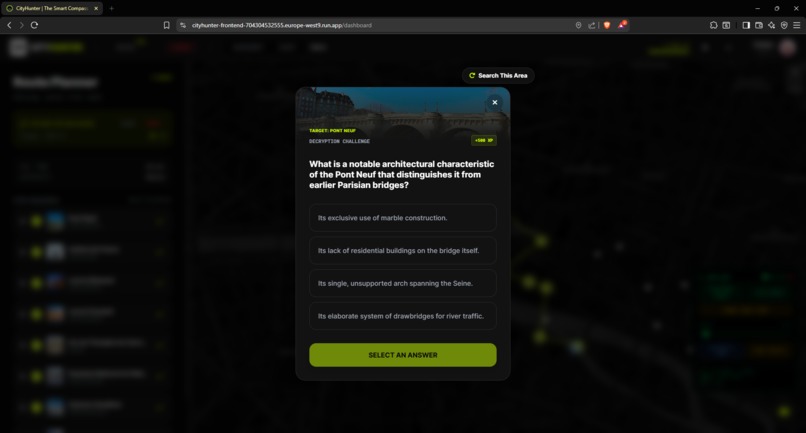806x433 pixels.
Task: Open browser extensions puzzle icon
Action: [x=713, y=25]
